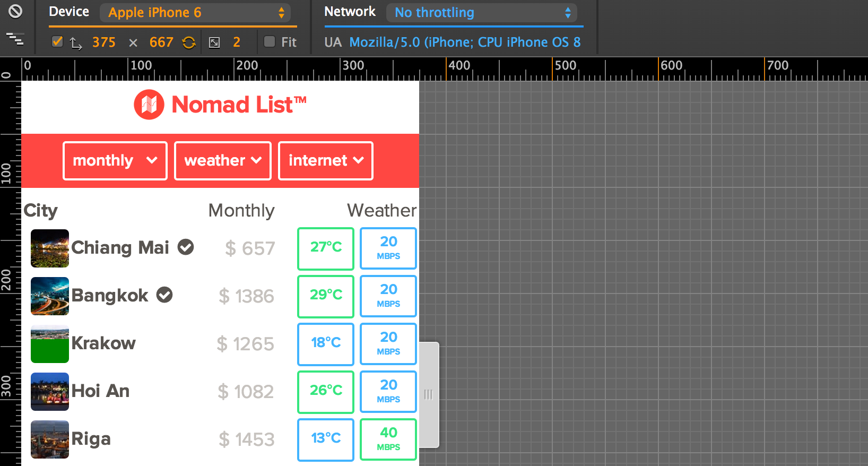Click the Bangkok city name

(110, 296)
